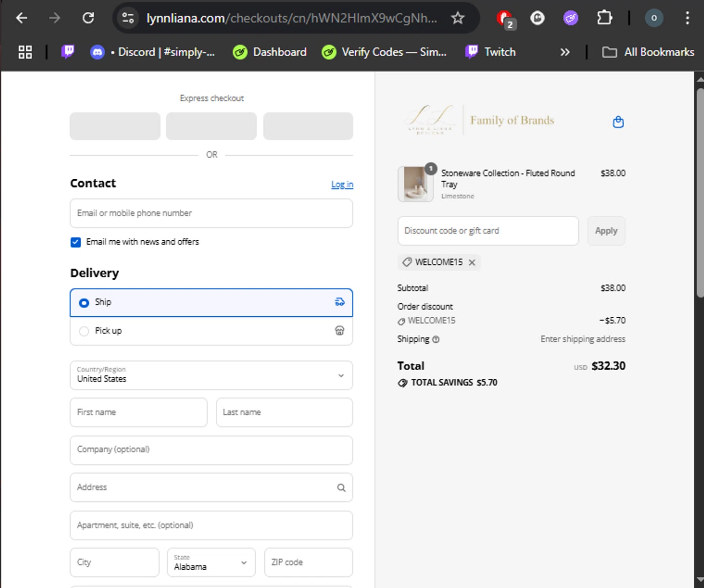This screenshot has height=588, width=704.
Task: Open Chrome's three-dot menu
Action: (688, 18)
